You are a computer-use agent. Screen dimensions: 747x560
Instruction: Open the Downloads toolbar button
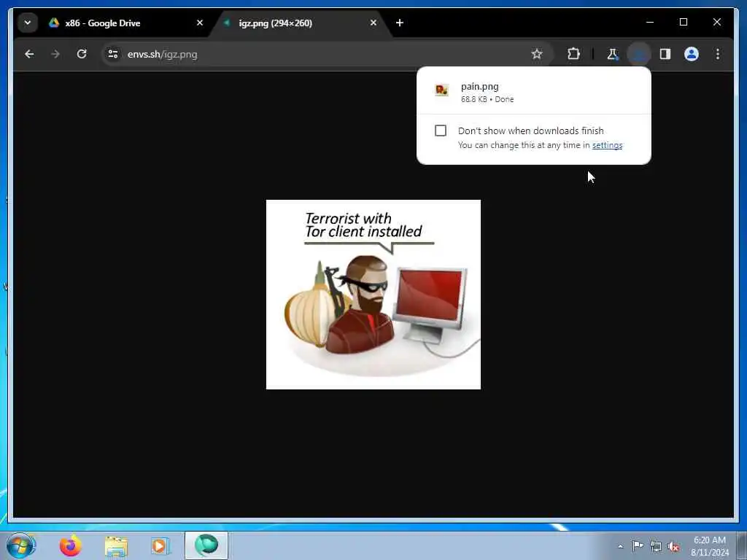pos(639,54)
